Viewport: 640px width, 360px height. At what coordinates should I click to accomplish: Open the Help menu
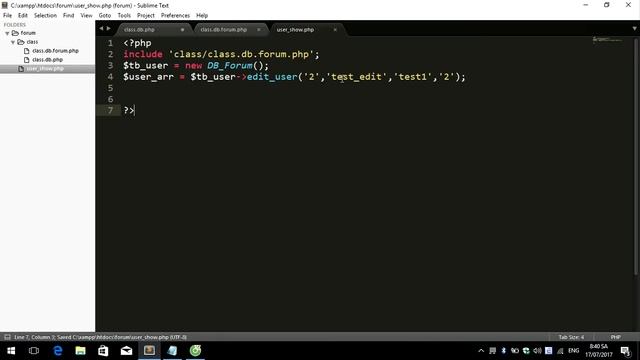(x=202, y=16)
